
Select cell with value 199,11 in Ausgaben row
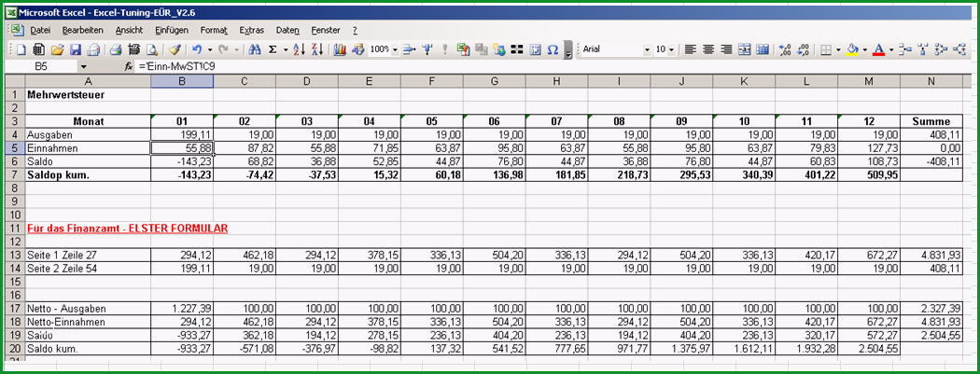click(182, 135)
